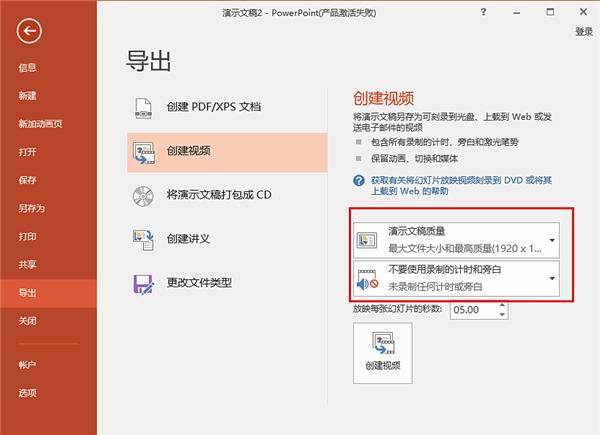Click the large 创建视频 button
This screenshot has width=600, height=435.
click(383, 353)
